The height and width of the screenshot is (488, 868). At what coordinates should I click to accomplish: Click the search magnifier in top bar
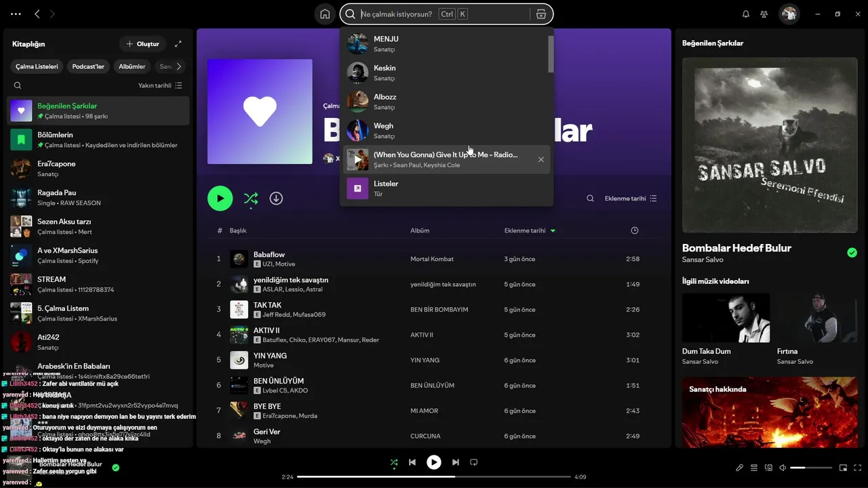351,14
